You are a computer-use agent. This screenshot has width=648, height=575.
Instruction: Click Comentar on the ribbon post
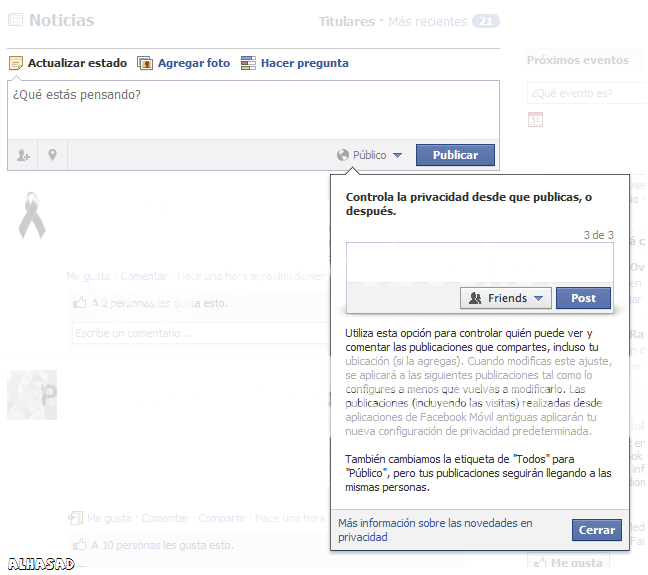143,276
